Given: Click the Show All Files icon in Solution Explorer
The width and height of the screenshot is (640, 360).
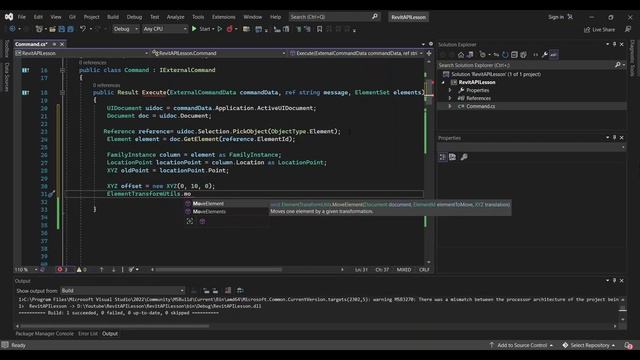Looking at the screenshot, I should [x=524, y=55].
